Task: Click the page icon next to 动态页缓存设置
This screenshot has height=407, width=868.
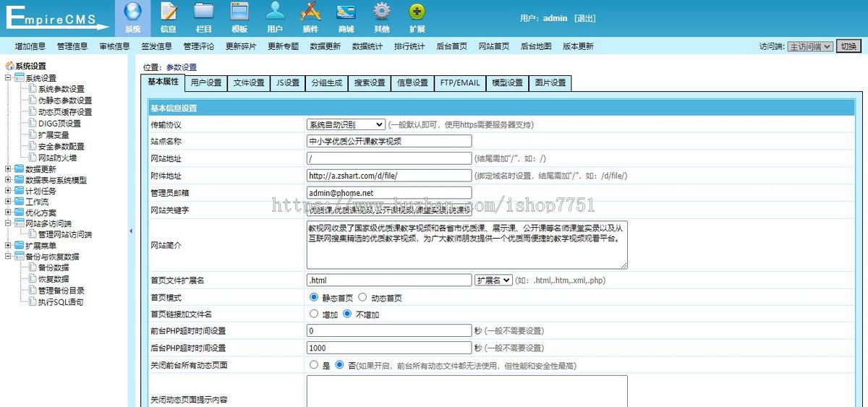Action: 33,112
